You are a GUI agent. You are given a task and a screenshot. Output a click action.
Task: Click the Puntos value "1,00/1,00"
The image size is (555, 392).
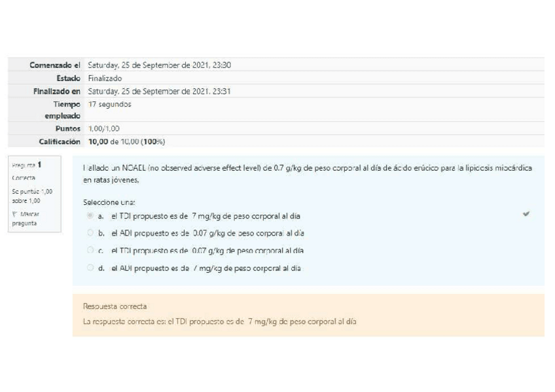pos(103,130)
